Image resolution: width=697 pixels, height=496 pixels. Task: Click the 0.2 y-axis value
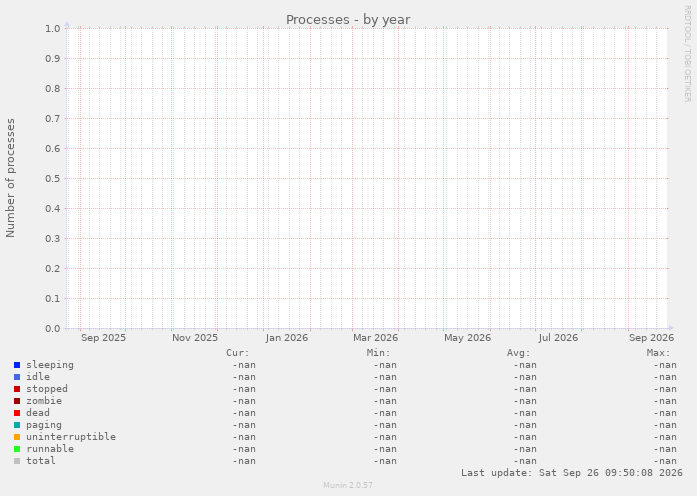[52, 269]
